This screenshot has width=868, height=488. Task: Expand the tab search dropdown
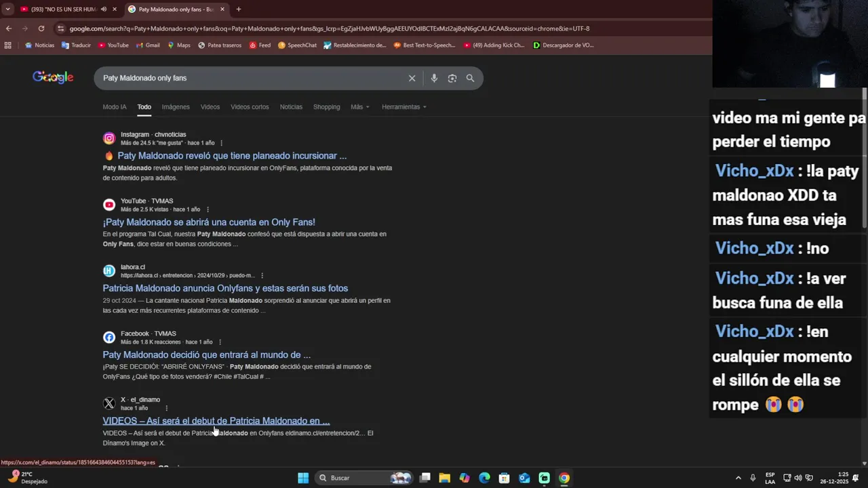pyautogui.click(x=7, y=9)
